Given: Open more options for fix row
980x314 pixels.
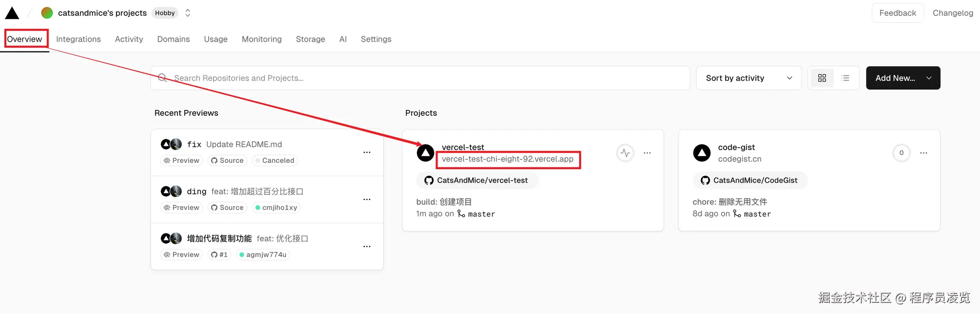Looking at the screenshot, I should point(367,153).
